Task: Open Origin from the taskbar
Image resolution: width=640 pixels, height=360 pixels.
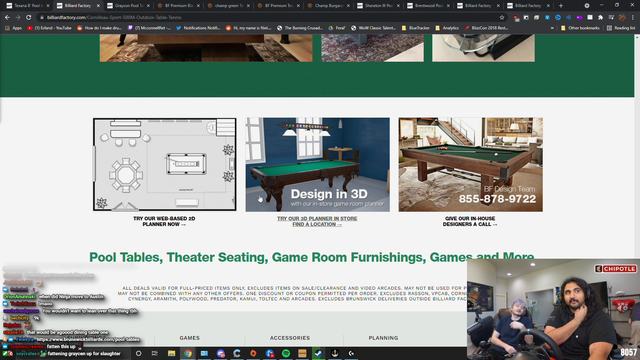Action: (x=253, y=353)
